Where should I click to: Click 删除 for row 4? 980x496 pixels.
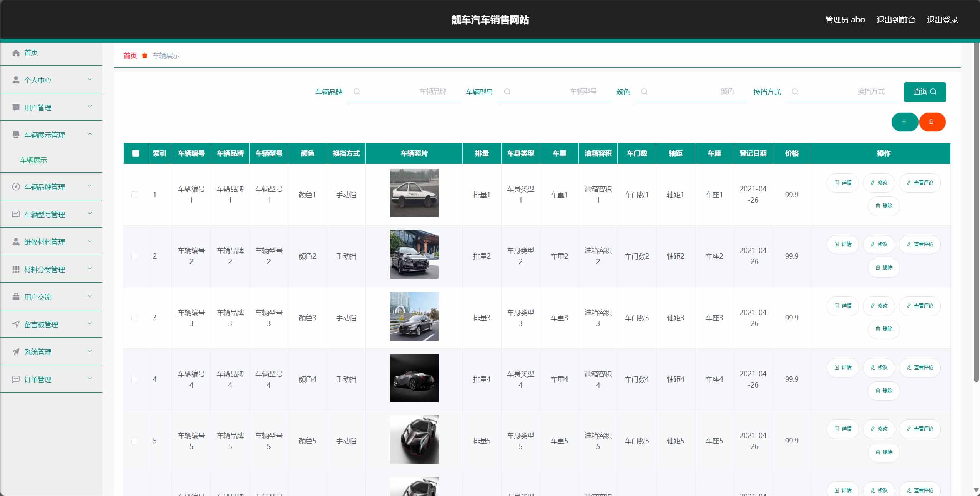884,391
